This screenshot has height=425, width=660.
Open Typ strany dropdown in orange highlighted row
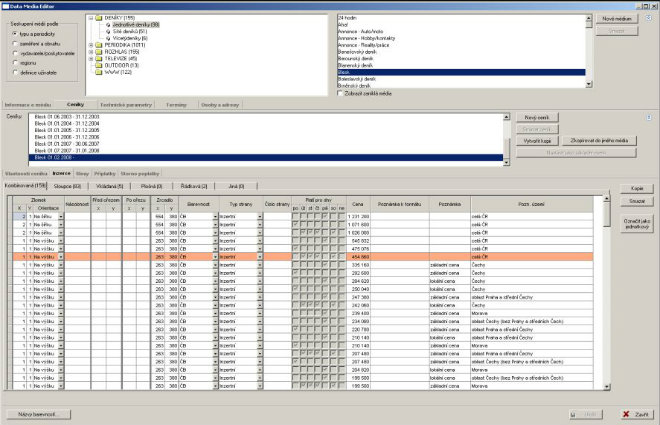click(260, 257)
